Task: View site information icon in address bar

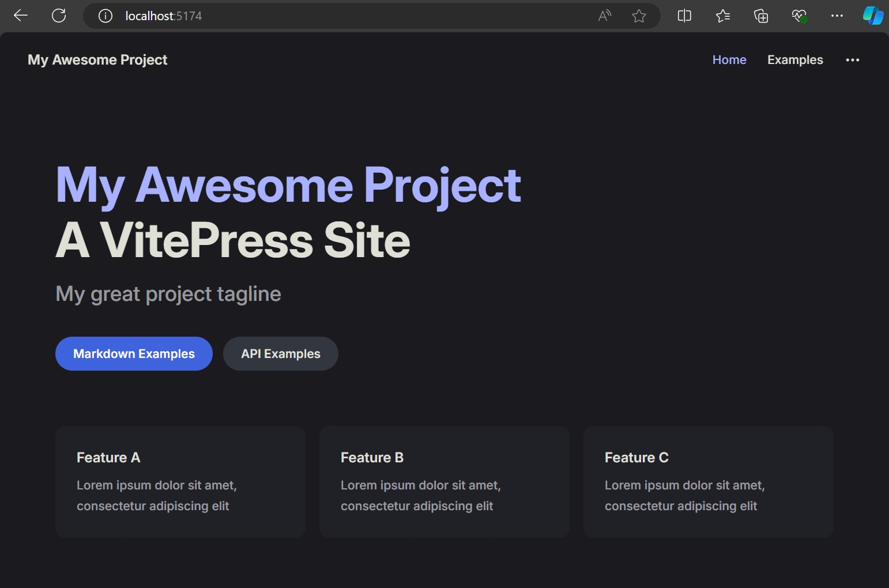Action: pyautogui.click(x=105, y=16)
